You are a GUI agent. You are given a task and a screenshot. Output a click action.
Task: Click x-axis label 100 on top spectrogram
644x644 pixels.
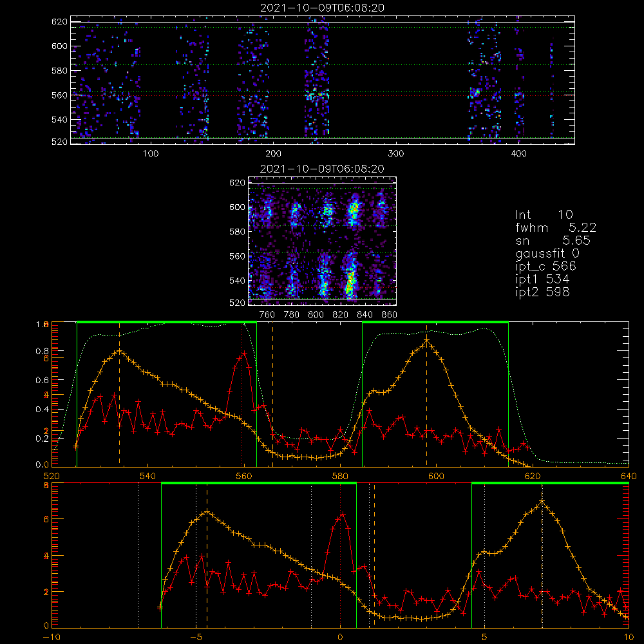(151, 154)
